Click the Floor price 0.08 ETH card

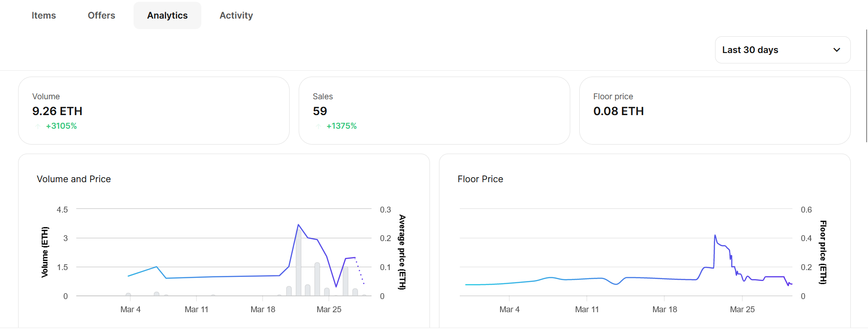[715, 110]
